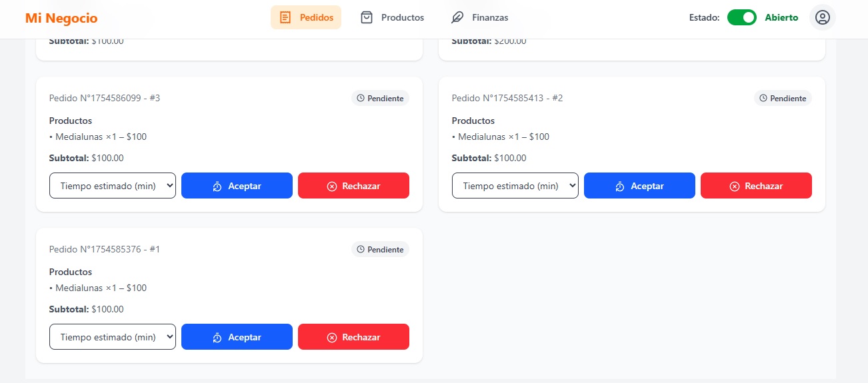The image size is (868, 383).
Task: Accept order #1 with the Aceptar button
Action: tap(237, 337)
